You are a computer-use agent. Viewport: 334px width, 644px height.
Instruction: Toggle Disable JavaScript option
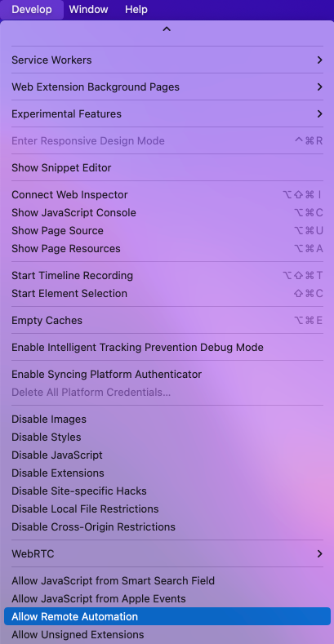167,455
